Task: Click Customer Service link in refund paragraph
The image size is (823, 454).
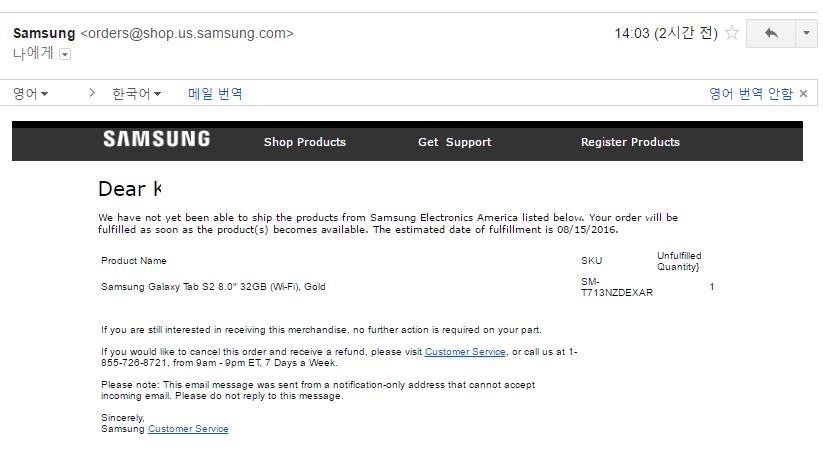Action: [465, 352]
